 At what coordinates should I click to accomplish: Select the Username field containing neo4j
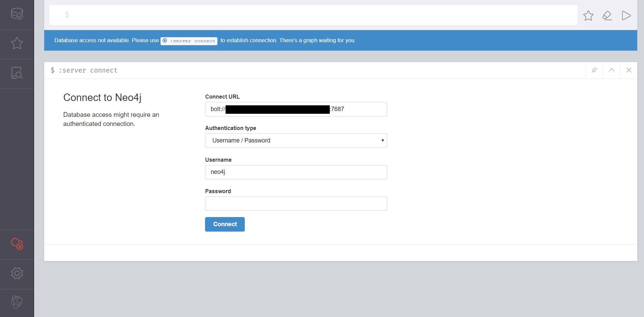pos(296,172)
